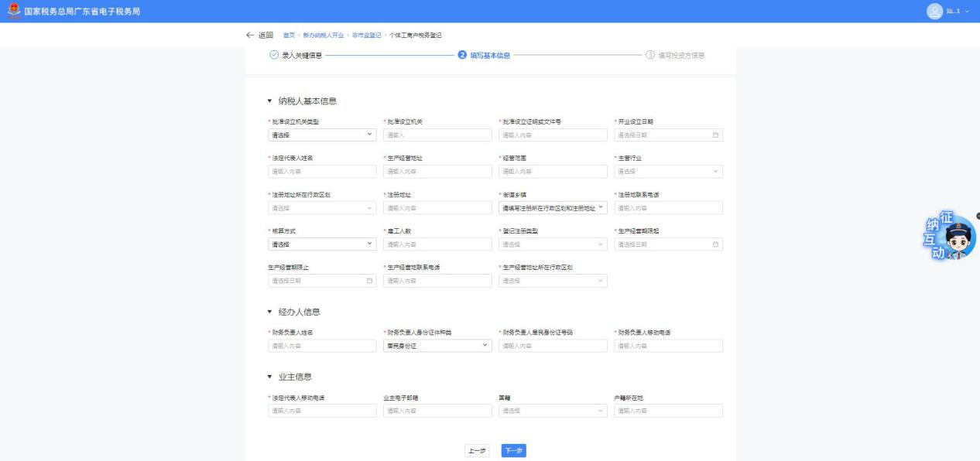
Task: Collapse the 纳税人基本信息 section
Action: pyautogui.click(x=270, y=101)
